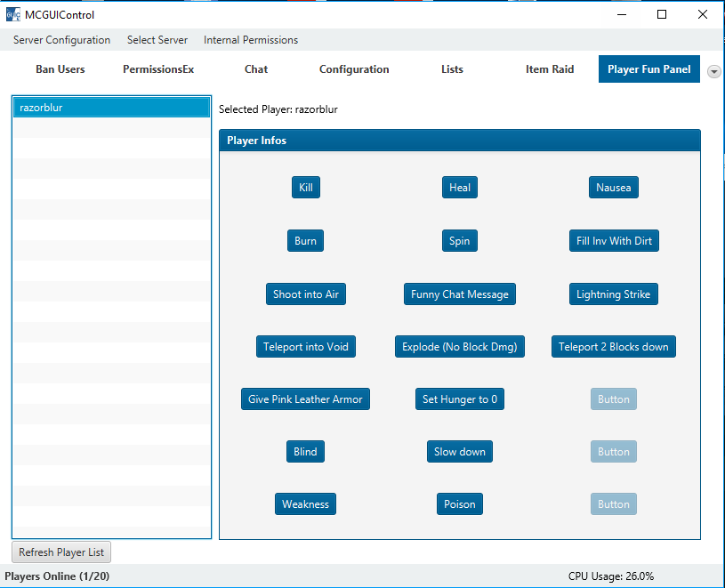Click Fill Inv With Dirt button

tap(614, 241)
